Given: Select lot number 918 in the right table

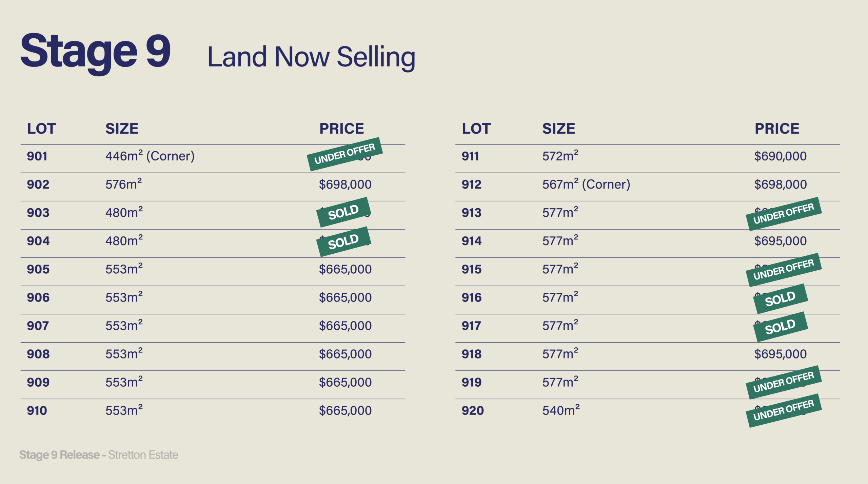Looking at the screenshot, I should pos(471,354).
